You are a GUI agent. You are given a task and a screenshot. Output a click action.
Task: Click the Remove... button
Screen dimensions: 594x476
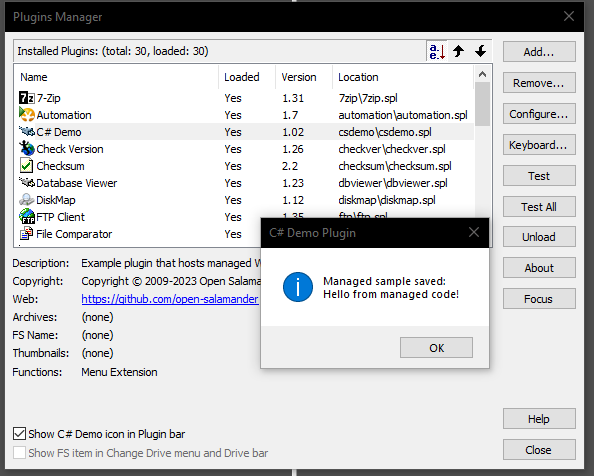pyautogui.click(x=539, y=83)
